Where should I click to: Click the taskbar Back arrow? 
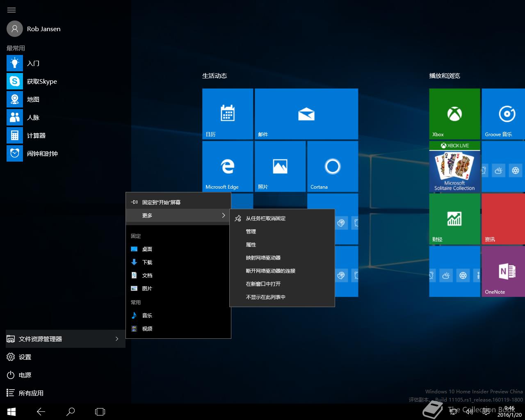point(41,412)
